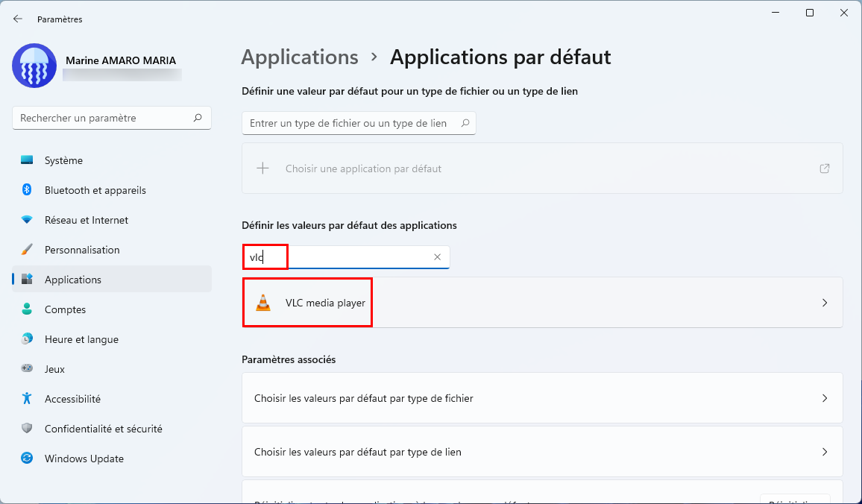Maximize the Paramètres window

810,13
